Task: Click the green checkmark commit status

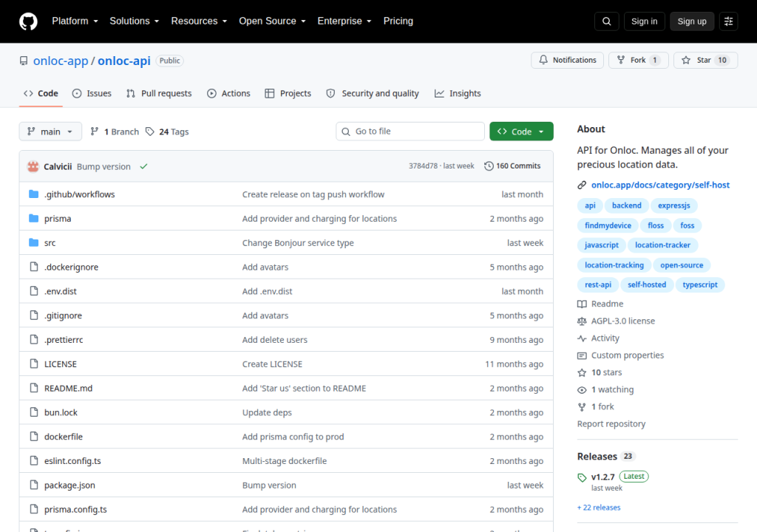Action: pos(143,166)
